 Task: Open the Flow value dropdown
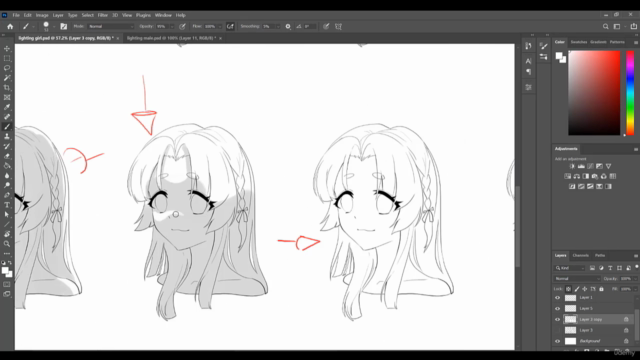click(x=220, y=27)
